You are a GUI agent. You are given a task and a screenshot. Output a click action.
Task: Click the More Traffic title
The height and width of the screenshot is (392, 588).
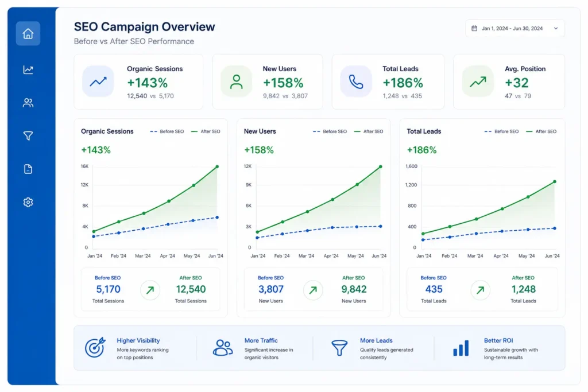pos(261,340)
